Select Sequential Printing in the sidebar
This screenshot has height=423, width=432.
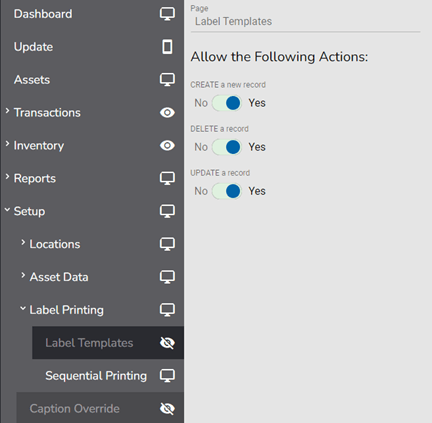96,376
